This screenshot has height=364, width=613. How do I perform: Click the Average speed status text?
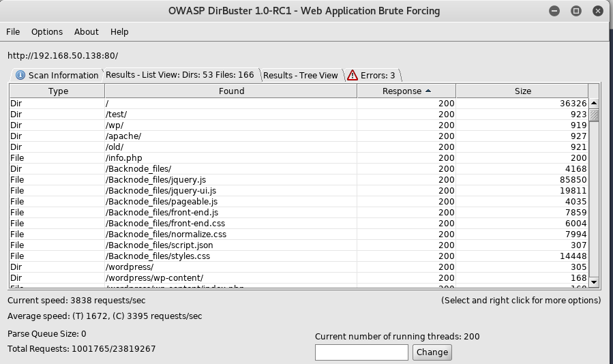(104, 316)
